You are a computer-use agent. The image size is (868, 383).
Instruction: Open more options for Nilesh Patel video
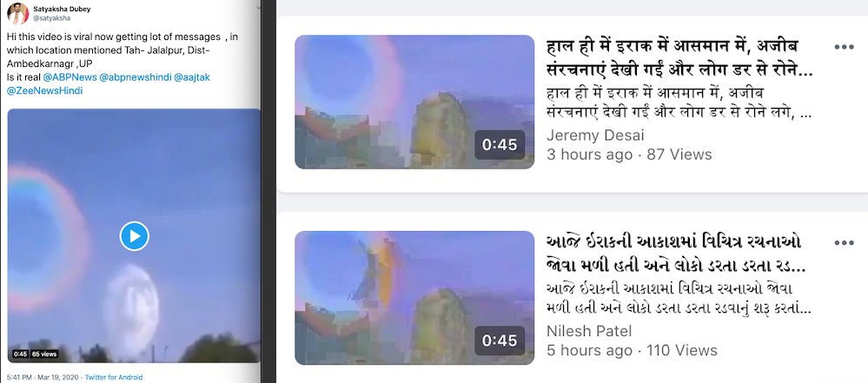point(844,243)
